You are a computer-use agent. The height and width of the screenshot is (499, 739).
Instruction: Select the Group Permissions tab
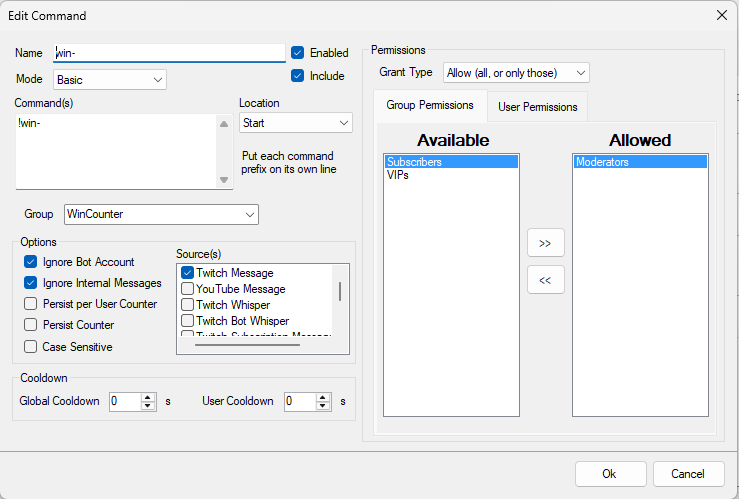pyautogui.click(x=430, y=105)
